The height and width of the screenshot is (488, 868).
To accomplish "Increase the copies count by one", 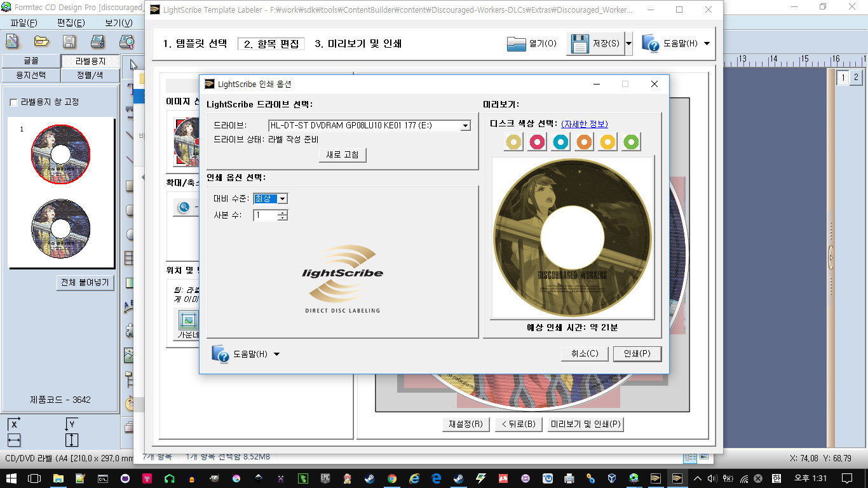I will click(283, 213).
